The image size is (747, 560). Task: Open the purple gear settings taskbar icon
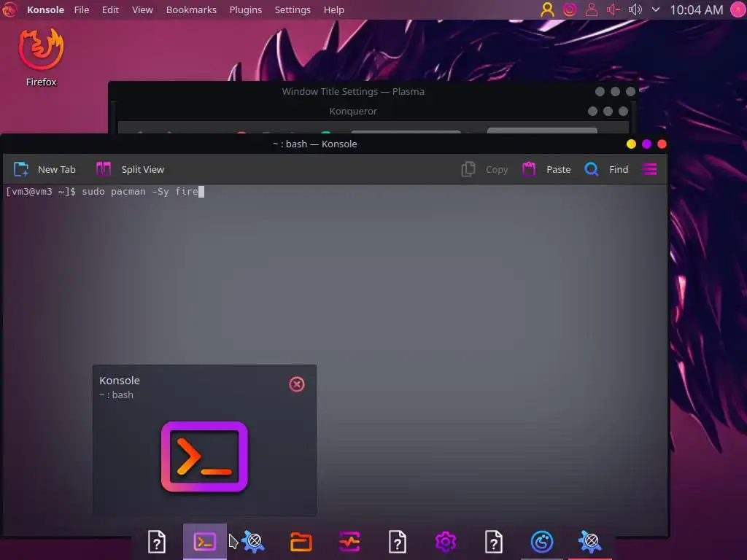click(x=446, y=542)
